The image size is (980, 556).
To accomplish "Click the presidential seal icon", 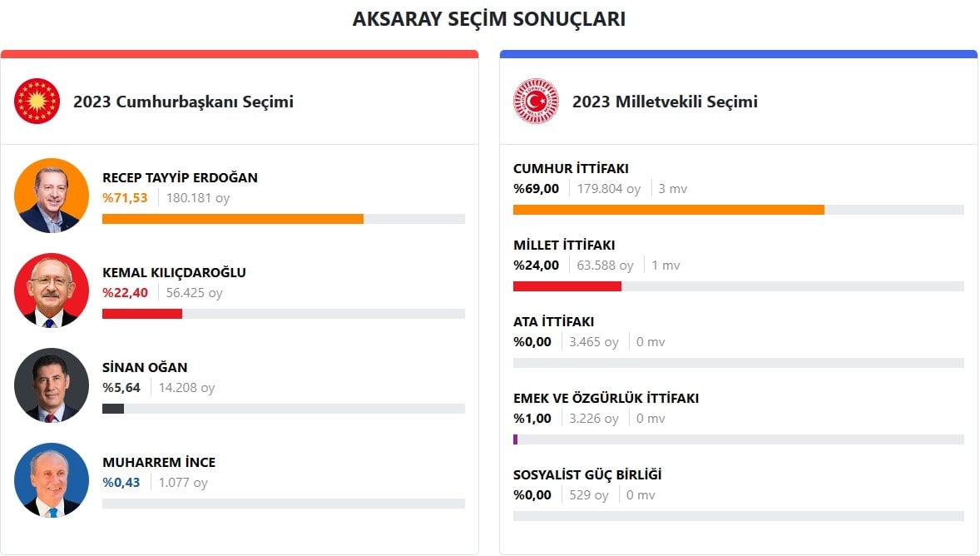I will tap(37, 102).
